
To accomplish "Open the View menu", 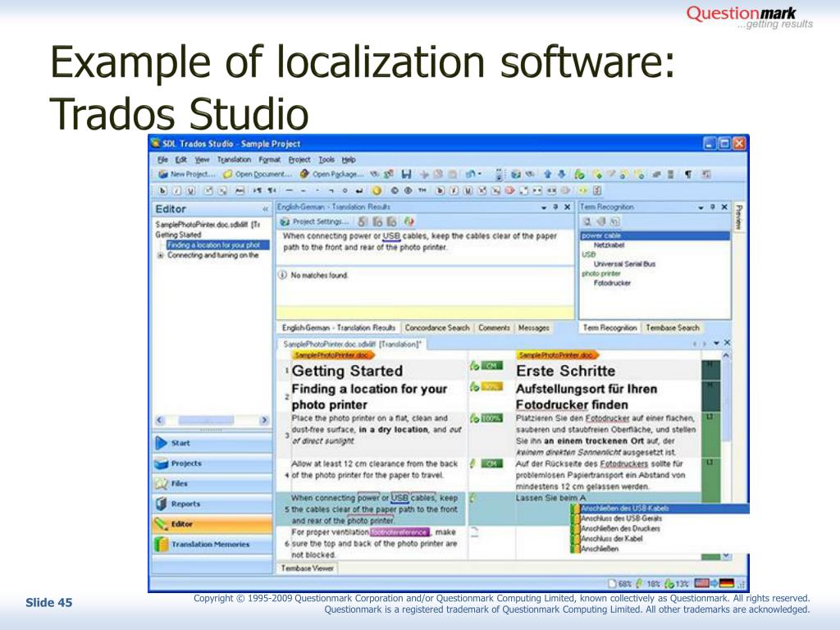I will (202, 160).
